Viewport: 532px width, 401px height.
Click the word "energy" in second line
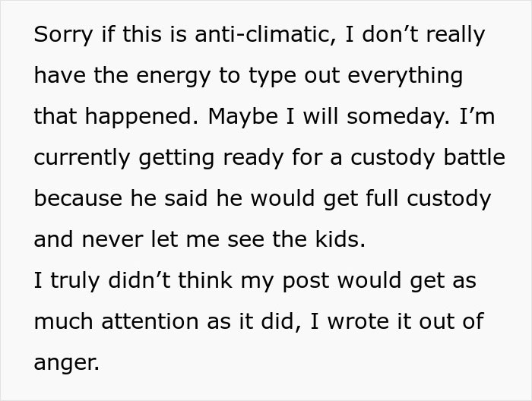(x=173, y=76)
